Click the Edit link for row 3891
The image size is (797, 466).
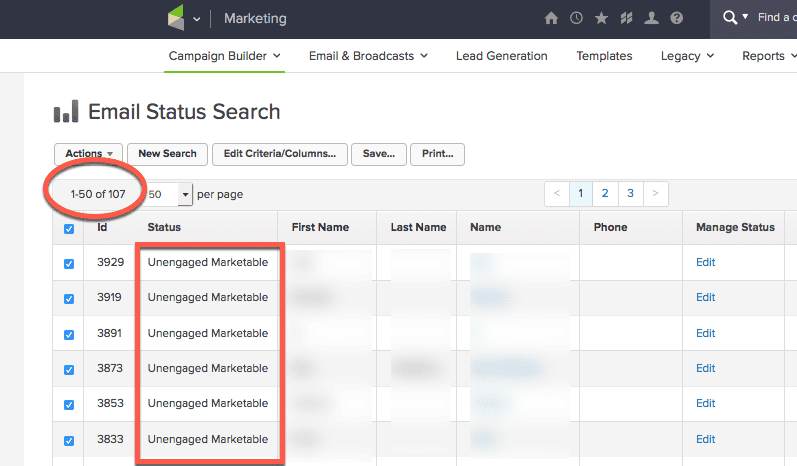pyautogui.click(x=706, y=333)
